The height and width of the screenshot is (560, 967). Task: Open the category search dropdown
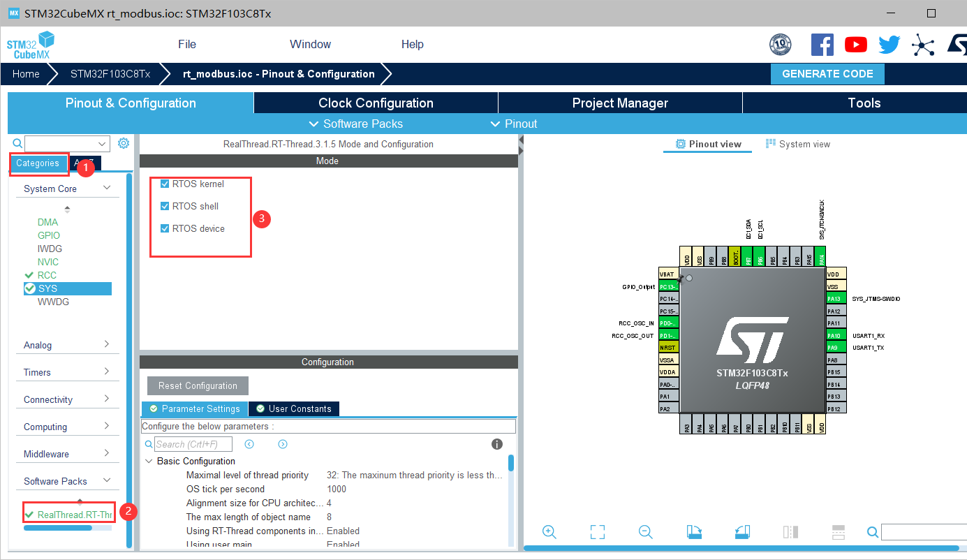click(x=103, y=144)
